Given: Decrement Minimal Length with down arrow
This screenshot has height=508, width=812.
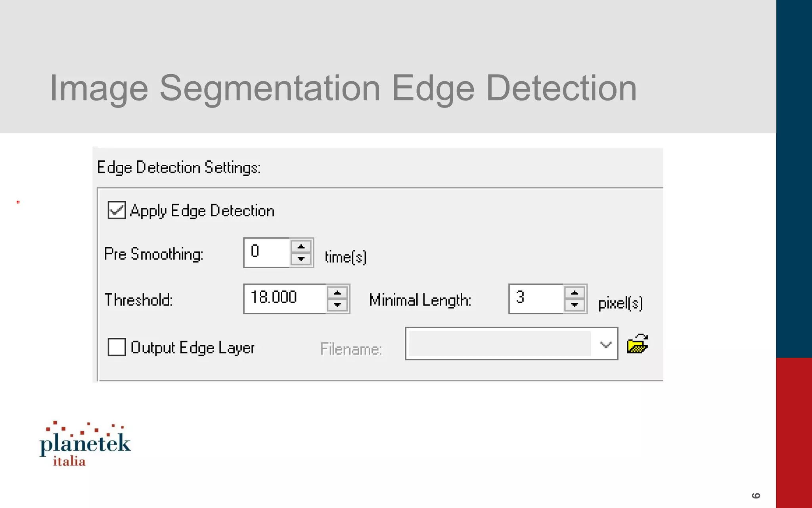Looking at the screenshot, I should 575,305.
